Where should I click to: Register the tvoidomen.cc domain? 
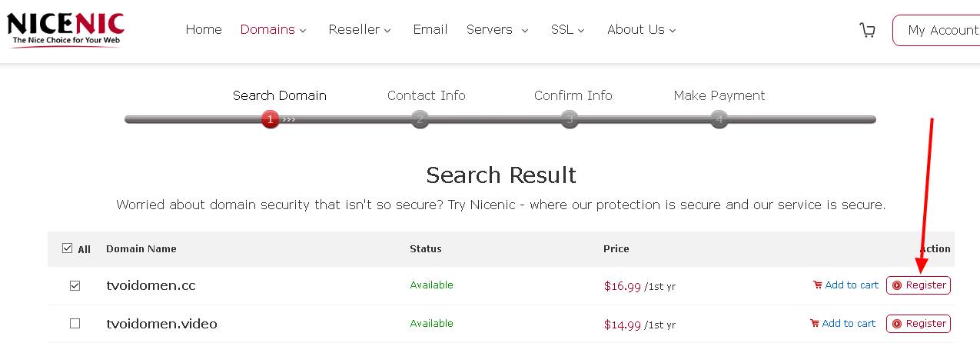(919, 285)
